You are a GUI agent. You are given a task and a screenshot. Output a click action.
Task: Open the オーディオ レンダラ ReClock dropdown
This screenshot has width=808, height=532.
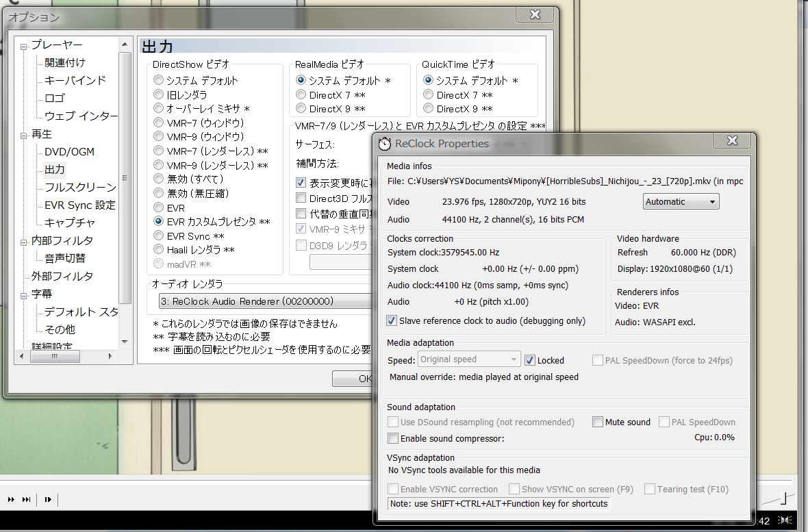coord(266,301)
